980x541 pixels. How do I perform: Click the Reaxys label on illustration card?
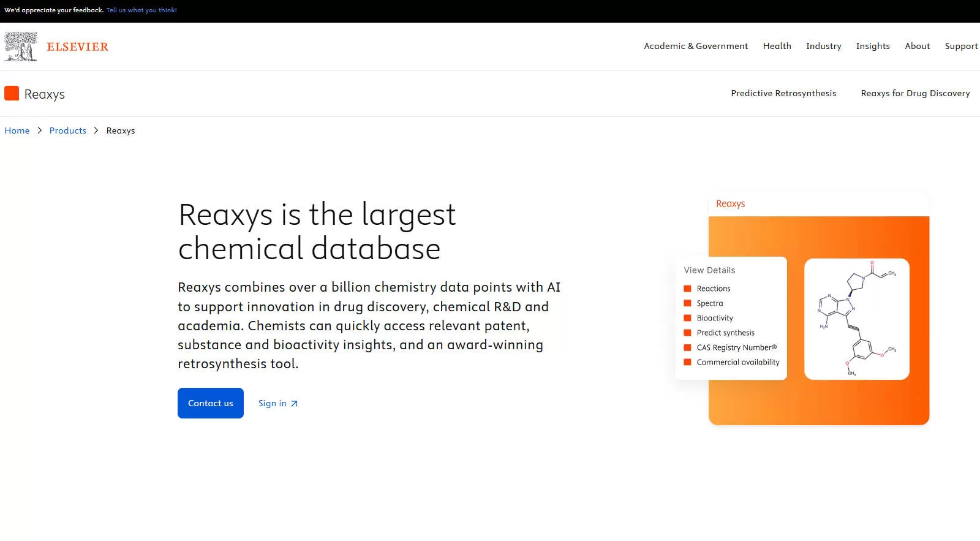coord(730,203)
